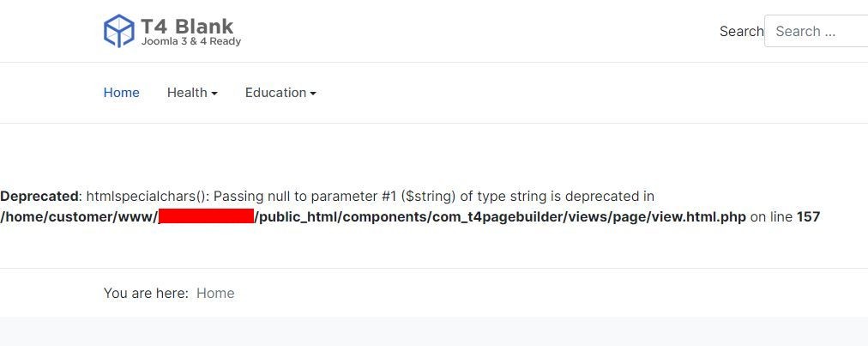Click the "view.html.php" file name
868x346 pixels.
tap(701, 216)
